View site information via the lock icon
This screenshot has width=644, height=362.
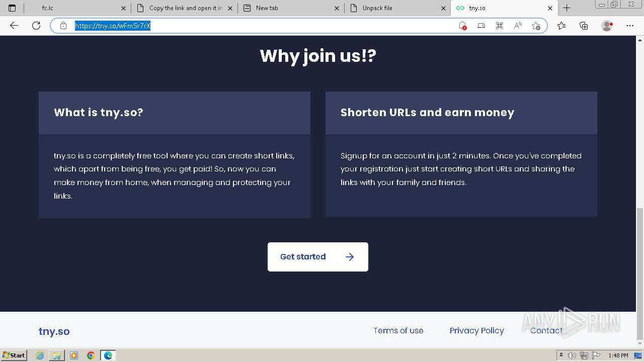pyautogui.click(x=63, y=26)
